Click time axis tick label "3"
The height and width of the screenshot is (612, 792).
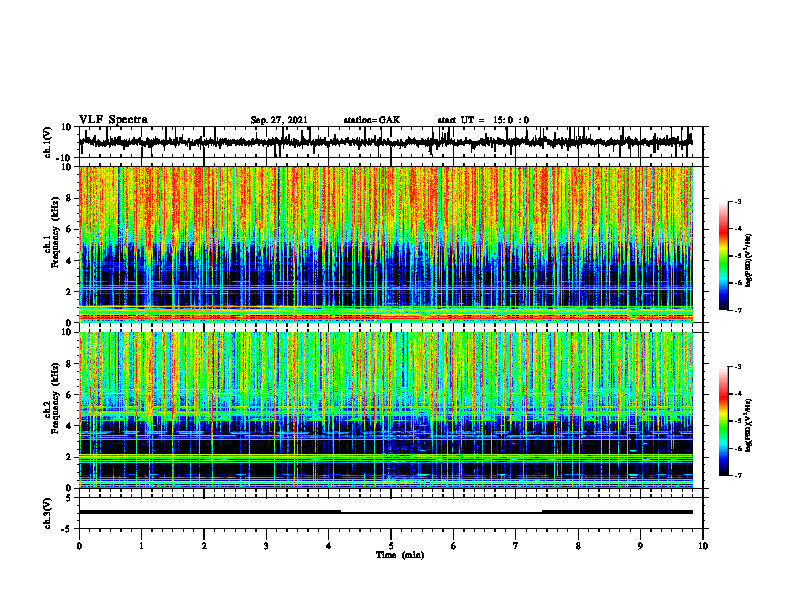tap(266, 546)
